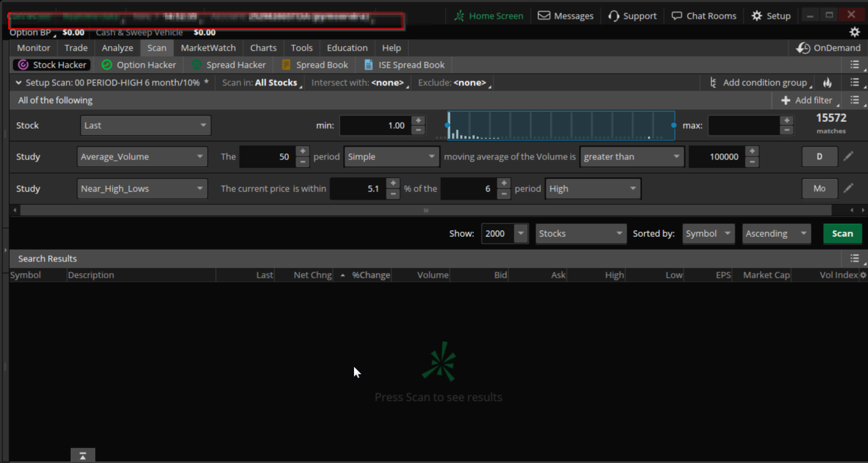Click the horizontal scrollbar under filters

point(426,210)
